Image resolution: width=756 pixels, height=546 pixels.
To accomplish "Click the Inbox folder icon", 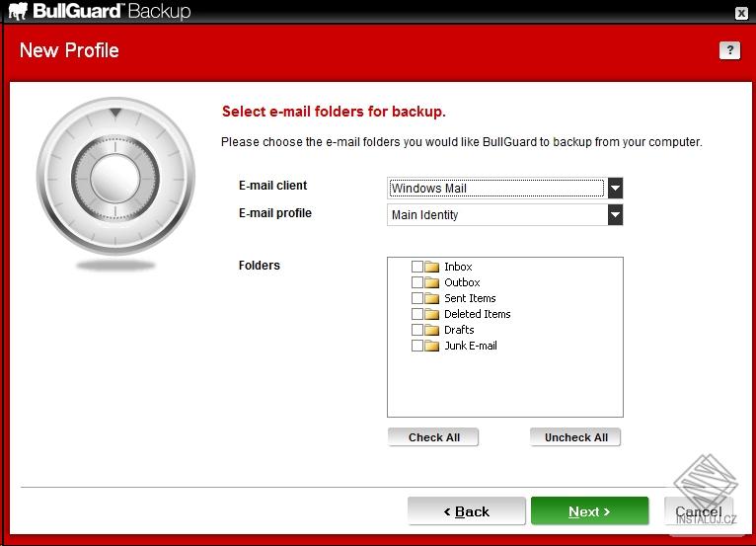I will click(x=432, y=267).
